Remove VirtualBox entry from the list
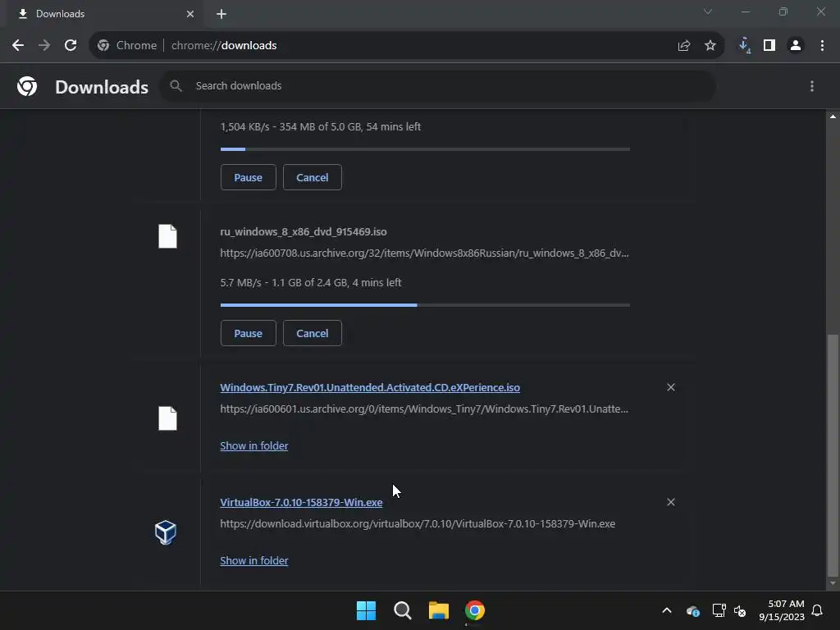Screen dimensions: 840x630 pos(671,502)
